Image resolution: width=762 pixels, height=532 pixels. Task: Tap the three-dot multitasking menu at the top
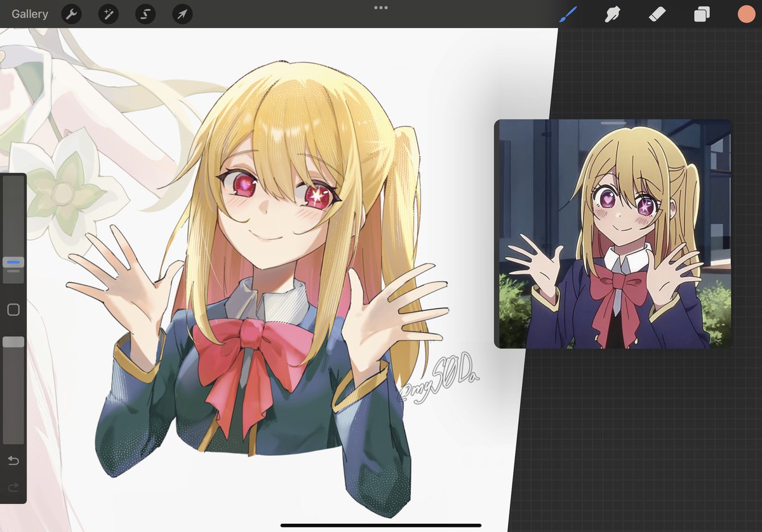381,8
